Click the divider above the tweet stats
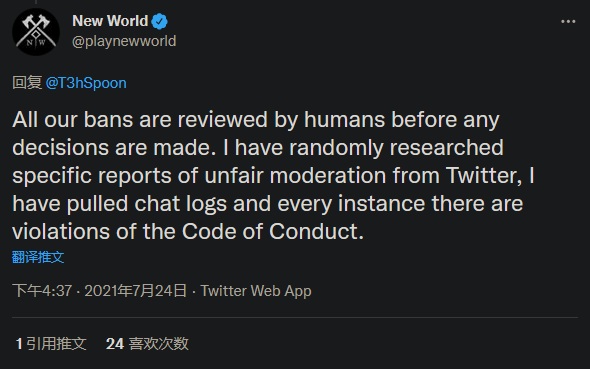Viewport: 590px width, 369px height. click(x=295, y=317)
